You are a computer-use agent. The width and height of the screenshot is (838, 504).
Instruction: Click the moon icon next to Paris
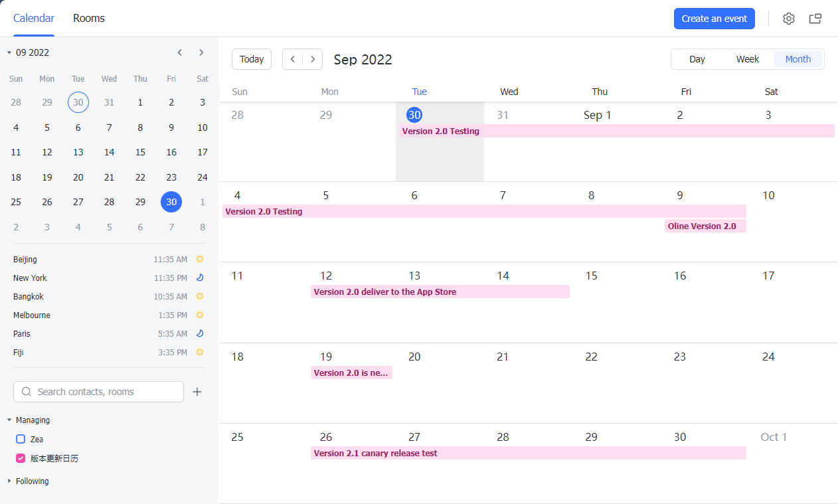point(199,333)
